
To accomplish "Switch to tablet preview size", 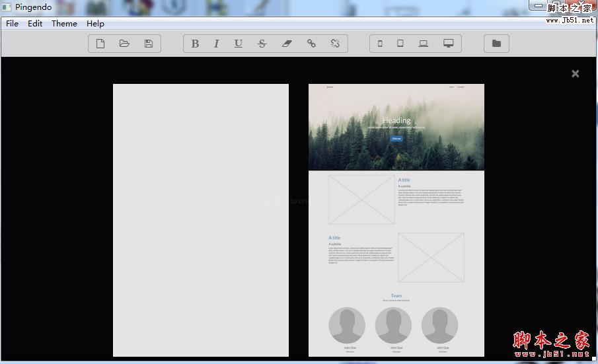I will pos(400,44).
